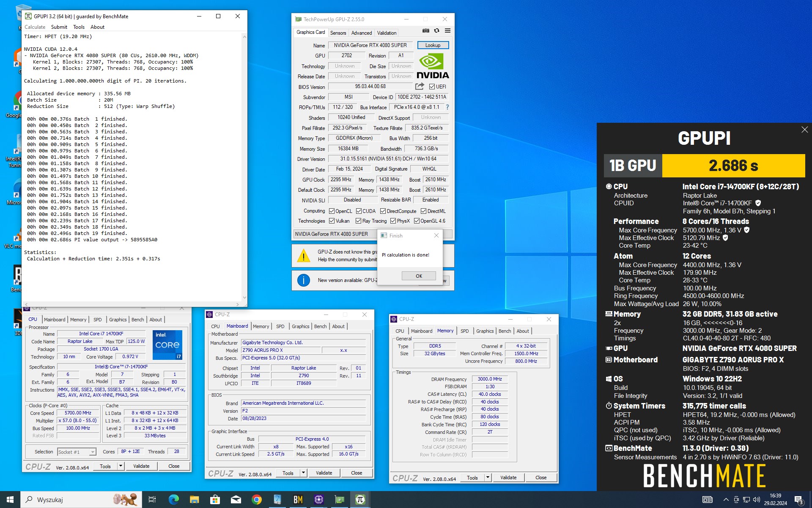Click the BenchMate BM taskbar icon

[298, 500]
